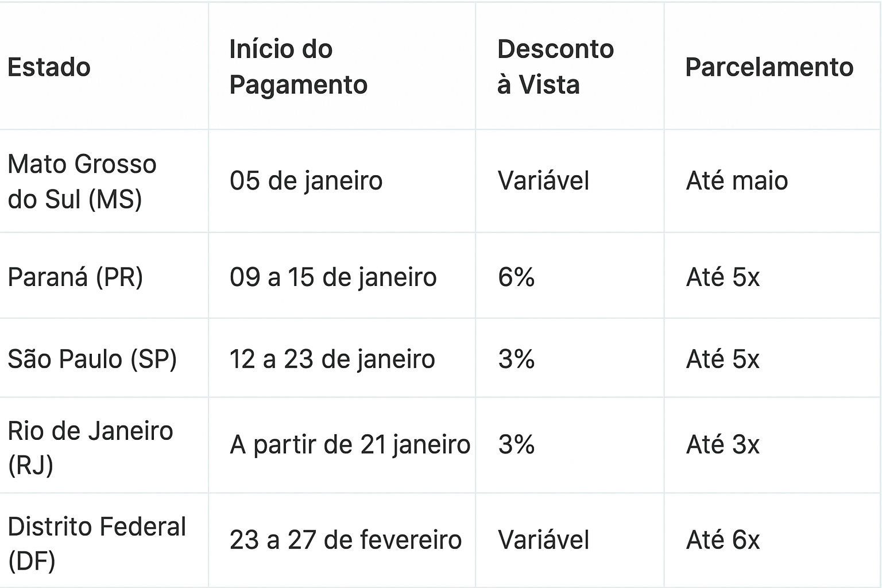
Task: Click the Parcelamento column header
Action: 769,67
